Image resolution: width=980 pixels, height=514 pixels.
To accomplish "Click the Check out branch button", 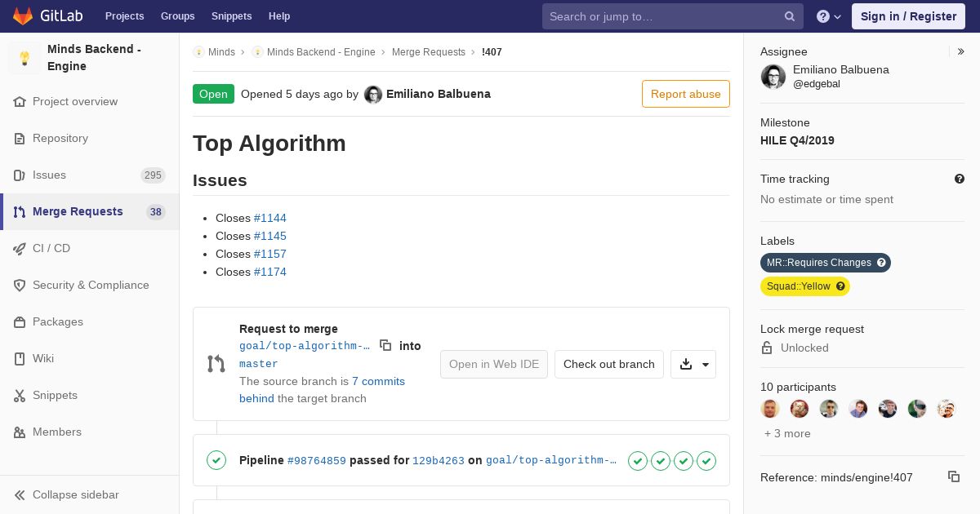I will pyautogui.click(x=608, y=364).
